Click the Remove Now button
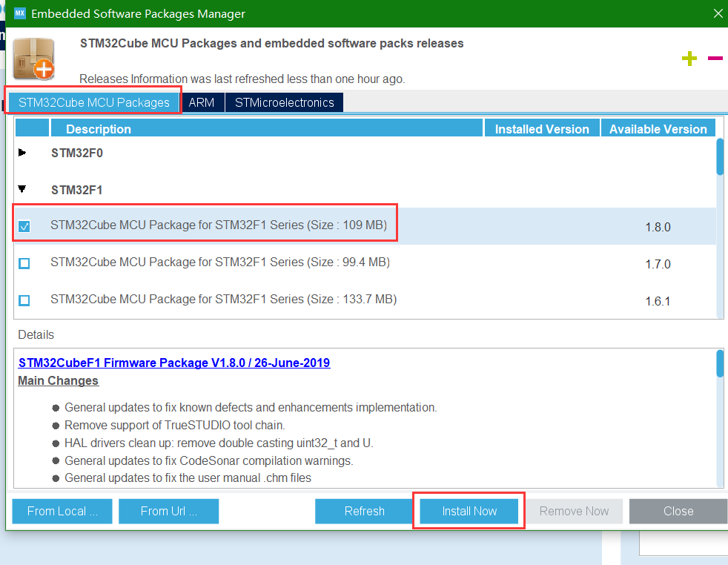The width and height of the screenshot is (728, 565). click(x=574, y=511)
